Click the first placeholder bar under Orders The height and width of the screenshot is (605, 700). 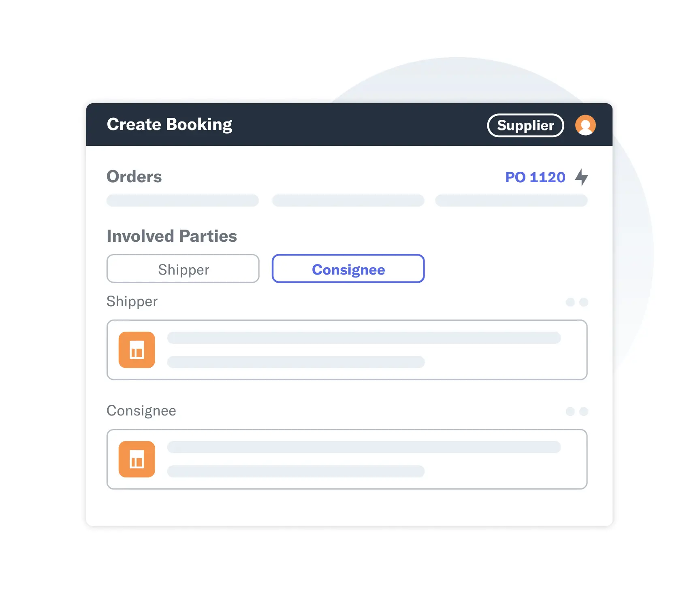(x=183, y=200)
